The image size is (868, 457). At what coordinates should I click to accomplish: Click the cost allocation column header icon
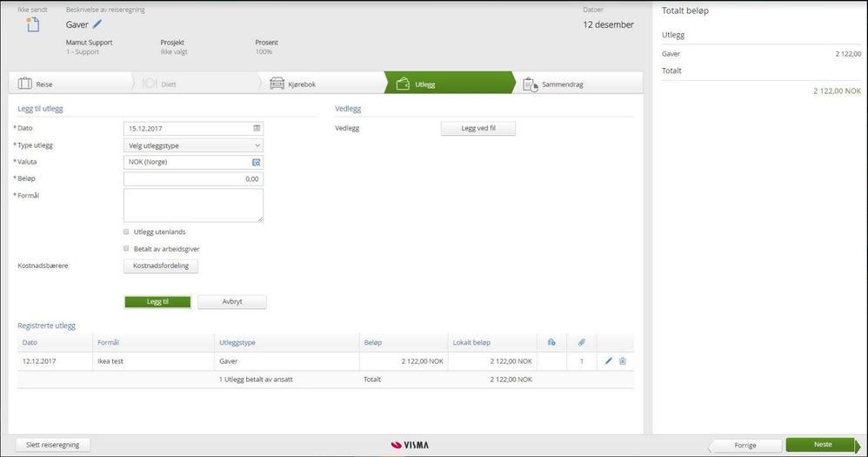click(x=551, y=342)
